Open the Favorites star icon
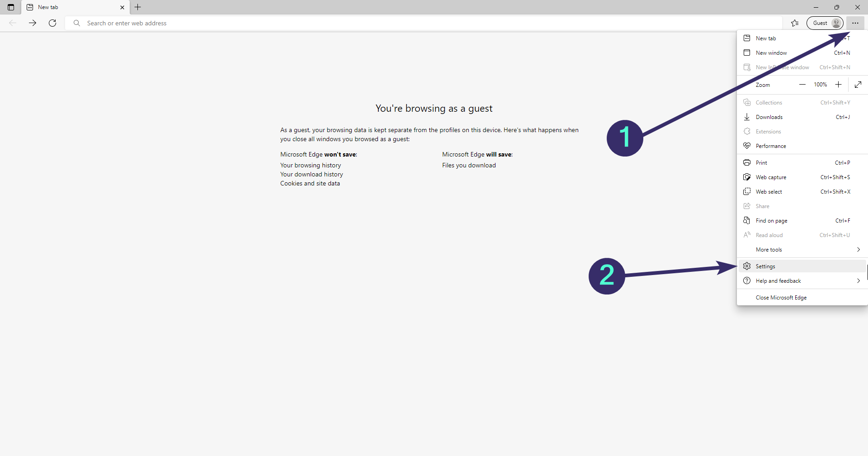 point(795,23)
